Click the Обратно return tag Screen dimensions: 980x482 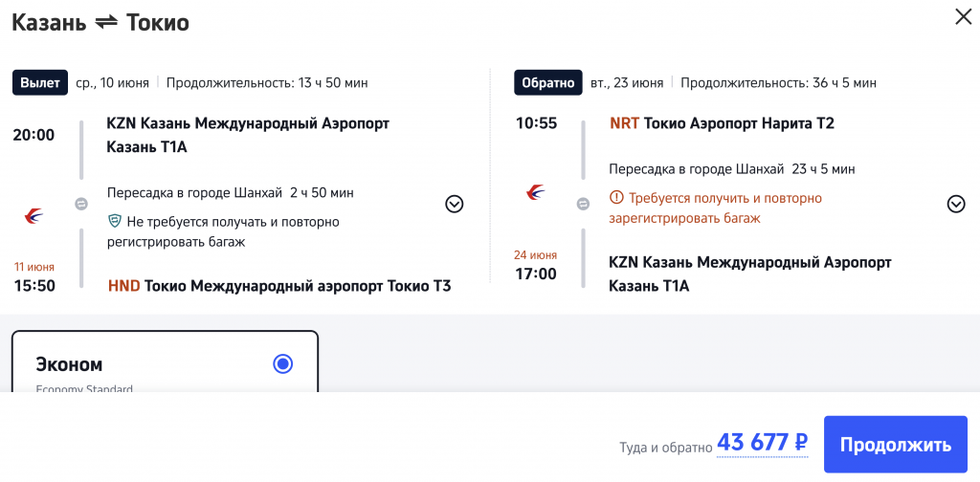[x=548, y=82]
